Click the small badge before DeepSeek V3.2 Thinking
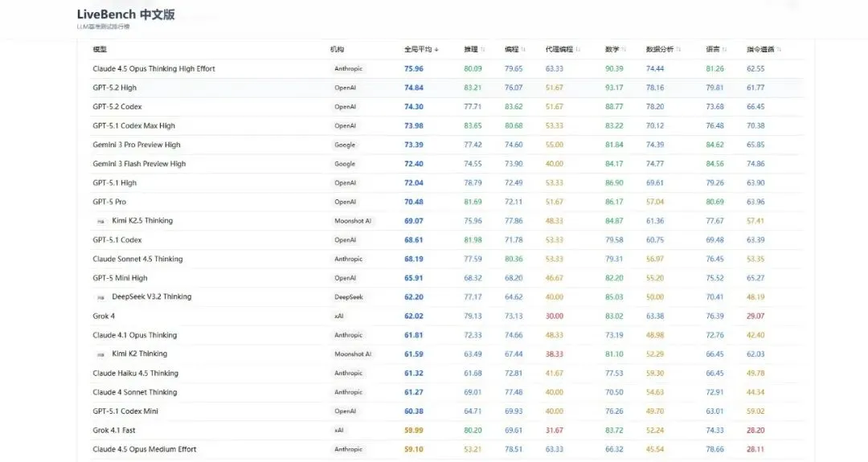This screenshot has width=868, height=462. 100,297
